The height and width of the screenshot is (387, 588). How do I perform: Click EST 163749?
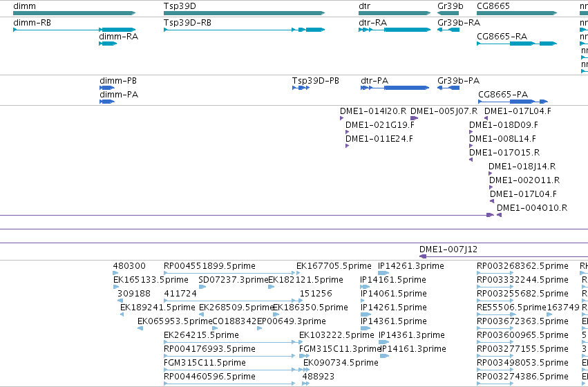point(563,308)
